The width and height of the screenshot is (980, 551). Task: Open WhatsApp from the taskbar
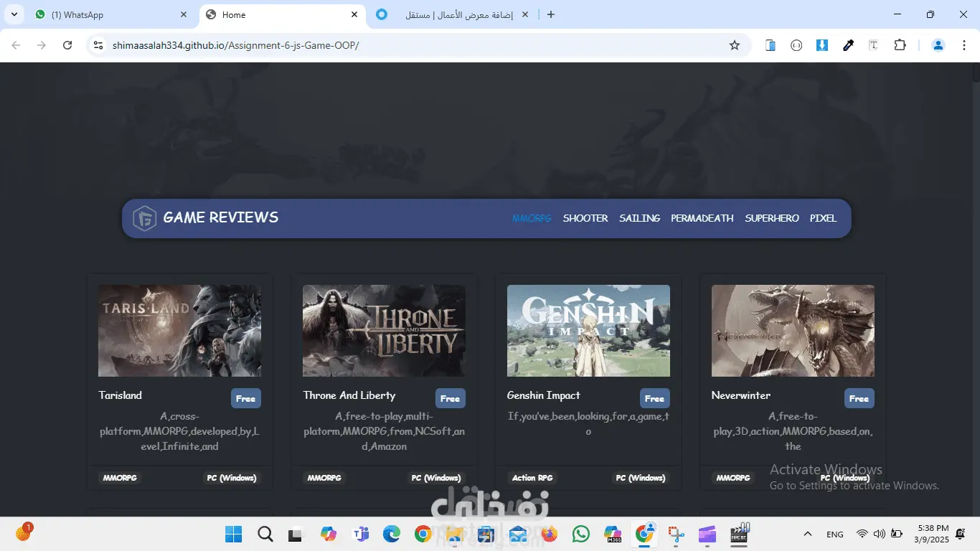(x=581, y=534)
